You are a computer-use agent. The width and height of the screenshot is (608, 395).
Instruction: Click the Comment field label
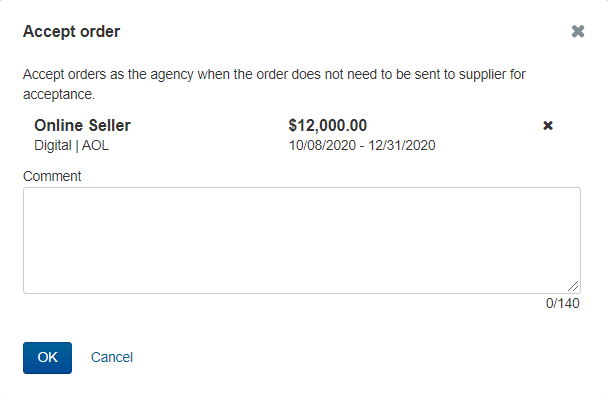point(52,176)
